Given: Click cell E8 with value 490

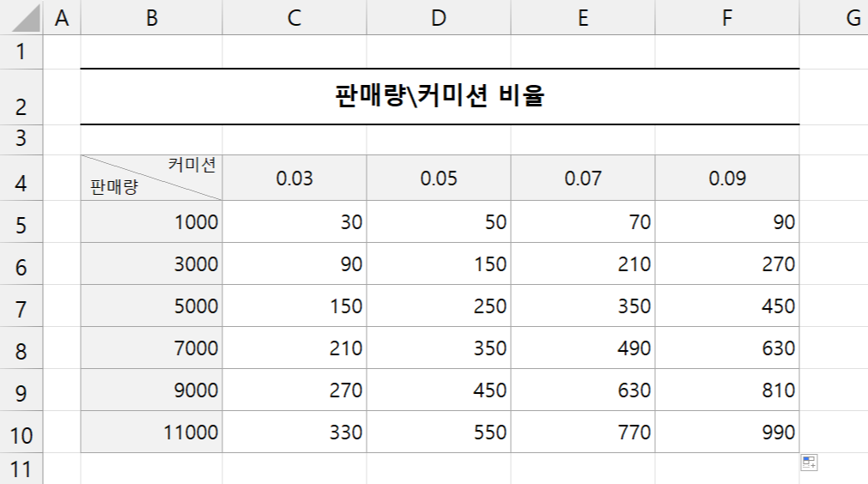Looking at the screenshot, I should pyautogui.click(x=583, y=348).
